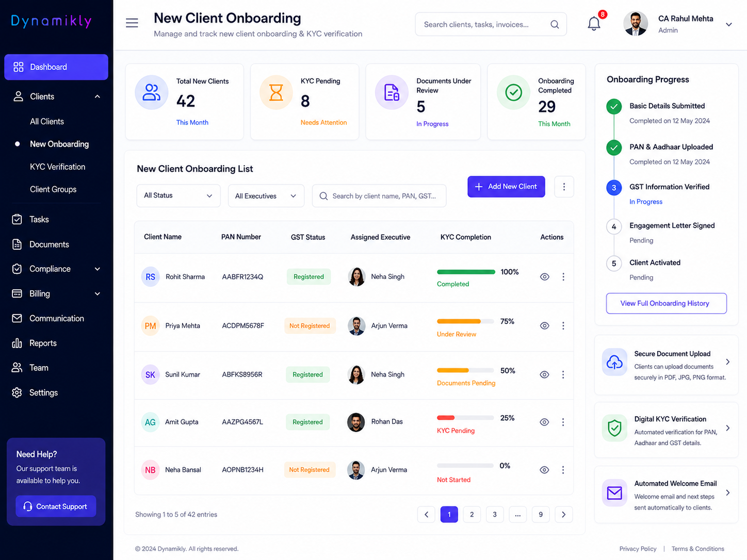Go to next page arrow in pagination
Screen dimensions: 747x560
click(563, 515)
